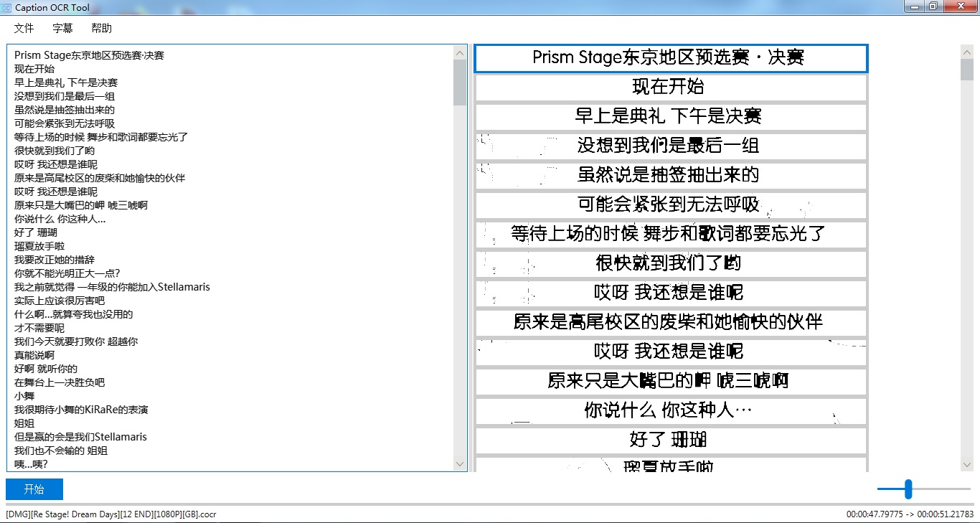The height and width of the screenshot is (523, 980).
Task: Select the line '好啊 就听你的'
Action: pos(46,369)
